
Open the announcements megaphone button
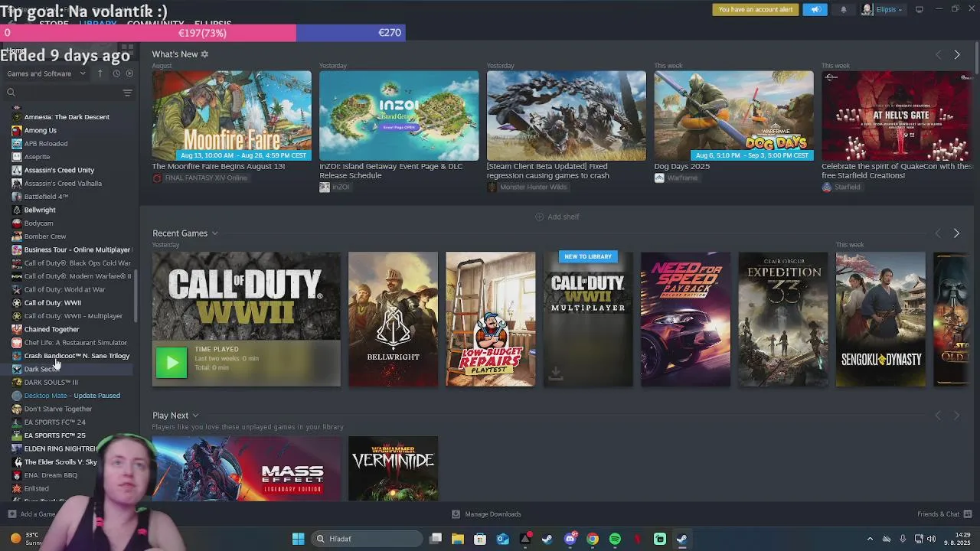pos(815,9)
